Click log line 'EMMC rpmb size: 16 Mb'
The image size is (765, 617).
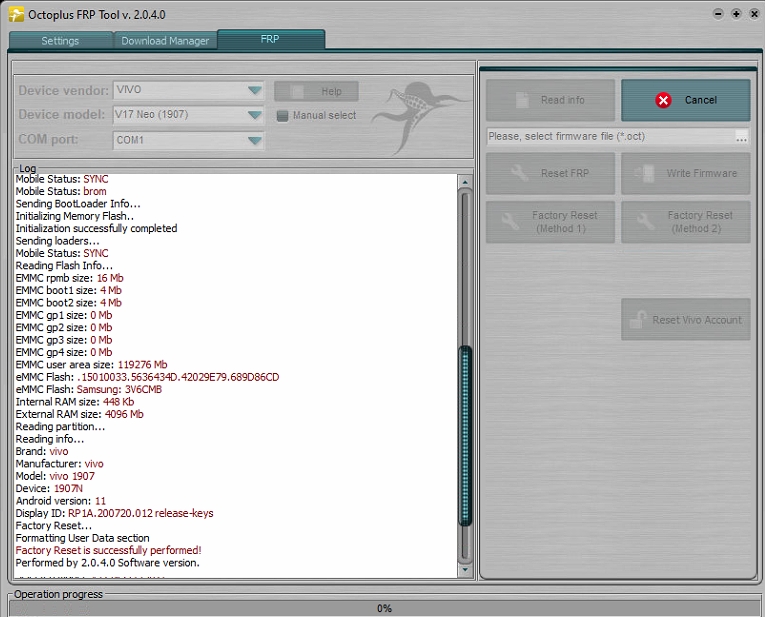pos(69,278)
